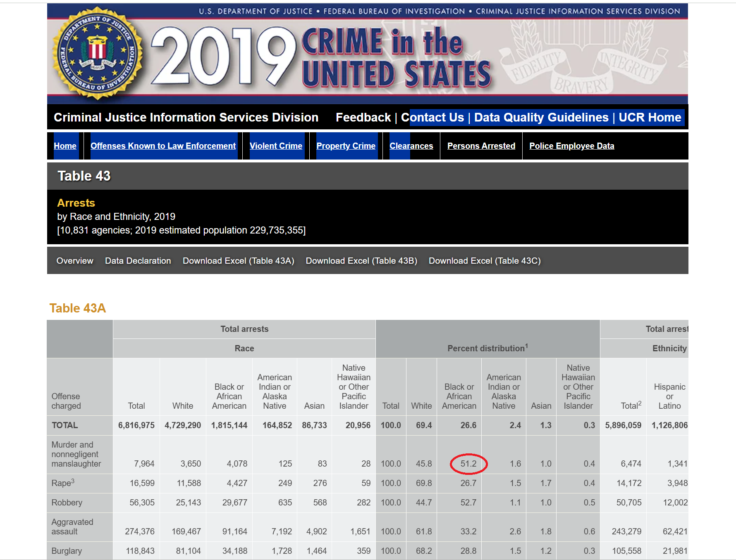Screen dimensions: 736x560
Task: Click the 'Table 43' page title
Action: click(x=84, y=176)
